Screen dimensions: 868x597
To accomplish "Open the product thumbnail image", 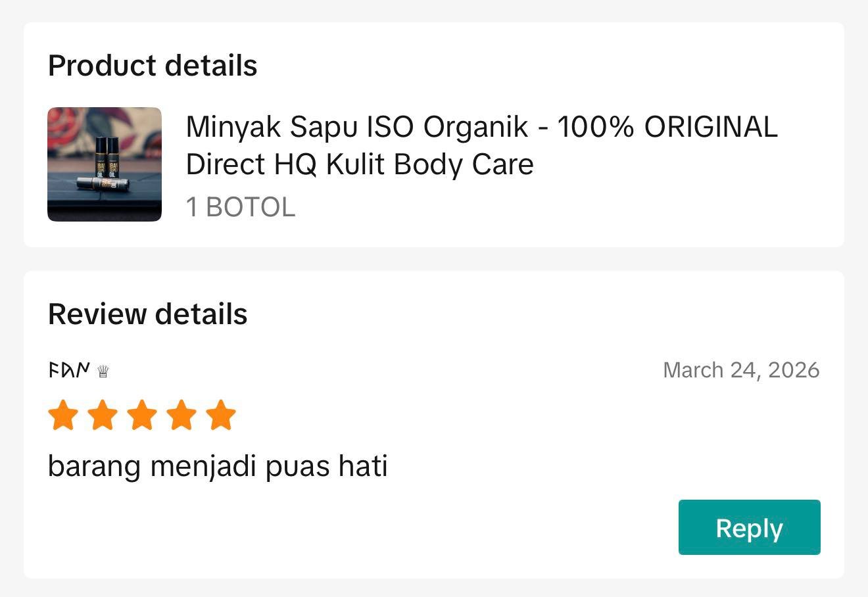I will coord(105,164).
